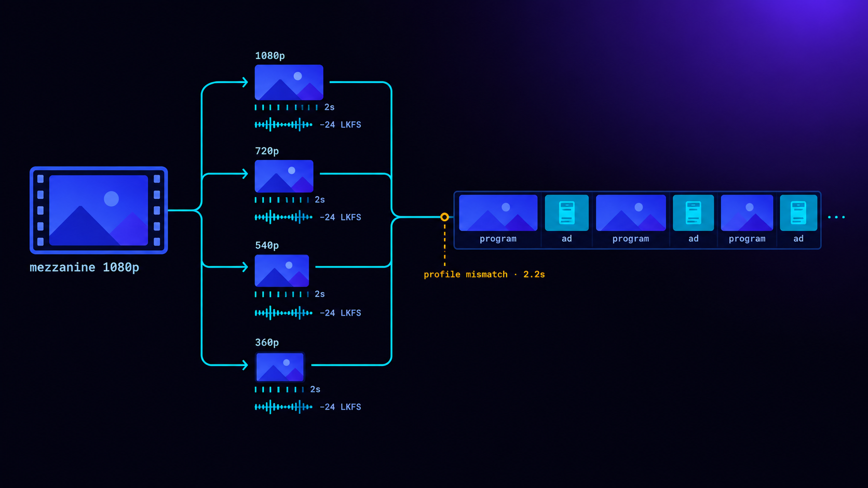Image resolution: width=868 pixels, height=488 pixels.
Task: Select the 1080p rendition thumbnail
Action: click(x=289, y=83)
